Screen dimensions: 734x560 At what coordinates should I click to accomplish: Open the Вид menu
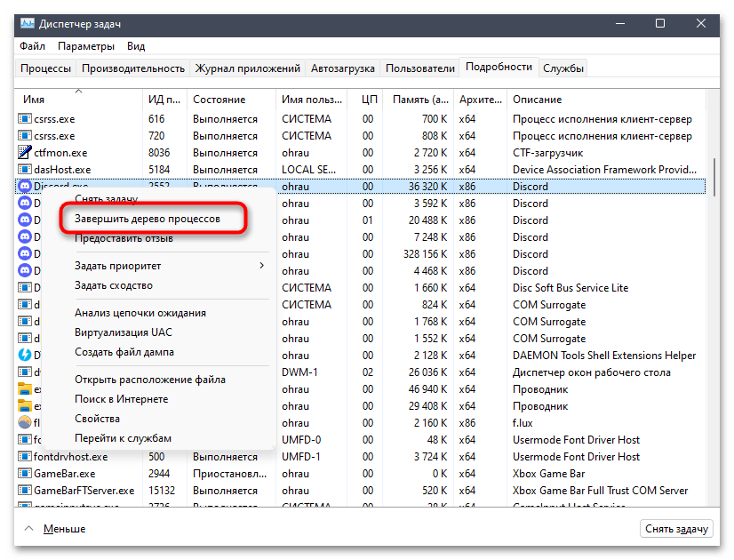point(136,46)
